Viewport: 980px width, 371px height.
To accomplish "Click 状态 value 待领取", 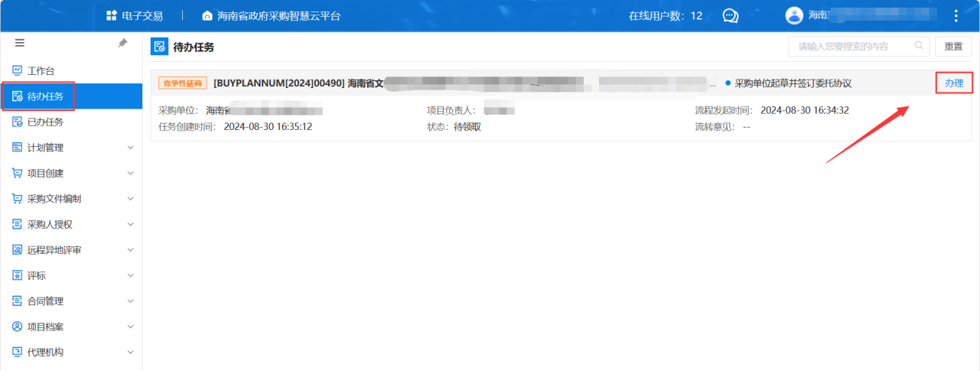I will click(467, 126).
